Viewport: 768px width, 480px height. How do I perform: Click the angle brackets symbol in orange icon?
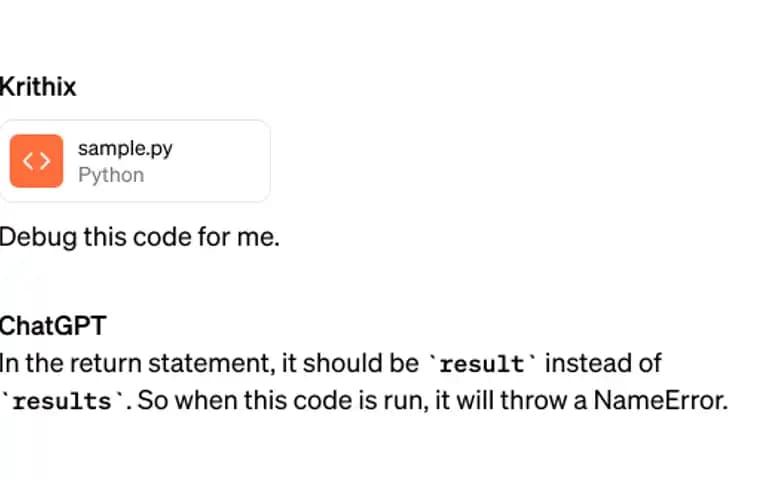[36, 161]
